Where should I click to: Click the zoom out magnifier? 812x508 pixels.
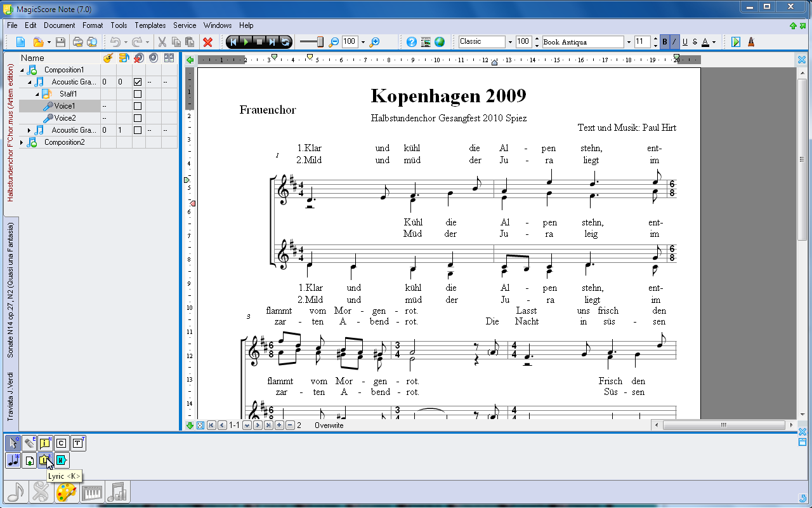334,42
